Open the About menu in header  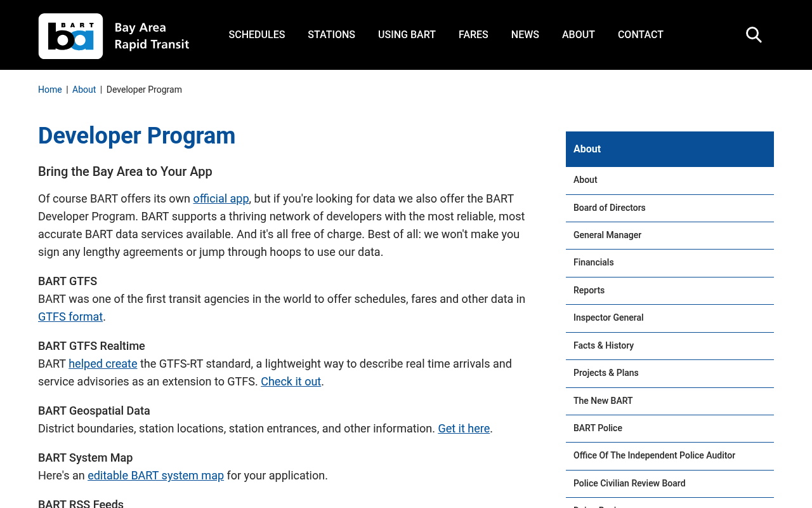pos(579,35)
